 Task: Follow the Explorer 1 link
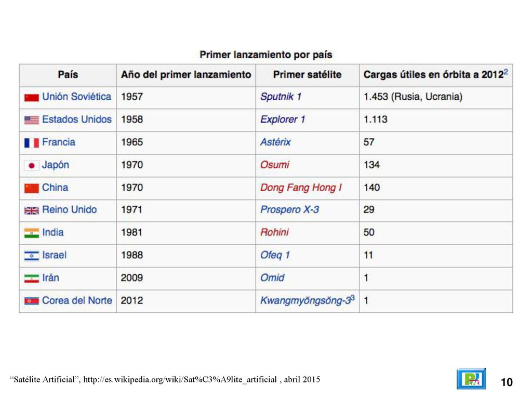(x=283, y=119)
